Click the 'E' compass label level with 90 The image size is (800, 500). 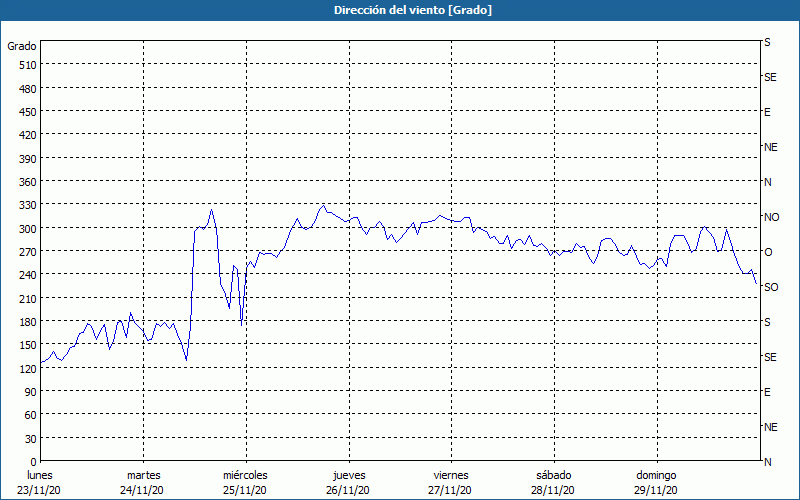767,392
